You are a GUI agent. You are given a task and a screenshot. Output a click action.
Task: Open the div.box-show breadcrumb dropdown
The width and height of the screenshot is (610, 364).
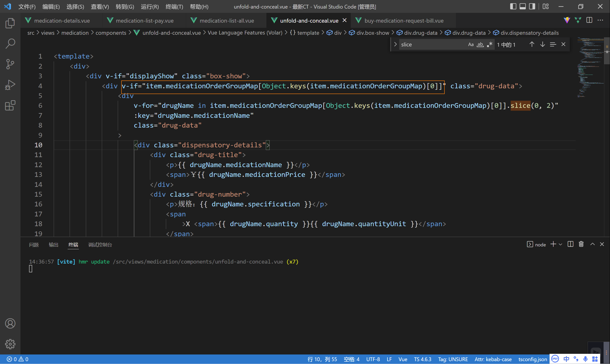click(x=373, y=33)
